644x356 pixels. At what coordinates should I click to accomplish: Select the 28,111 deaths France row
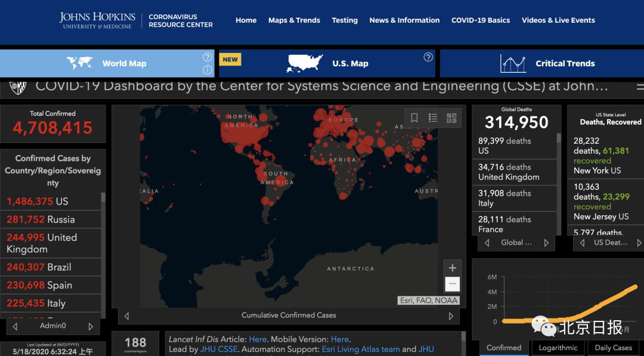pos(514,224)
